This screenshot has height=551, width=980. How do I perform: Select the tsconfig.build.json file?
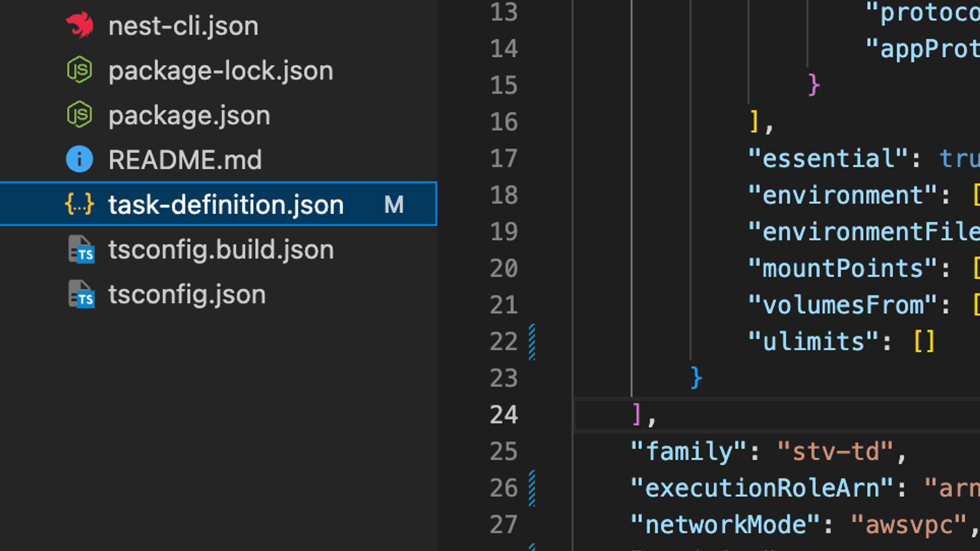point(220,250)
